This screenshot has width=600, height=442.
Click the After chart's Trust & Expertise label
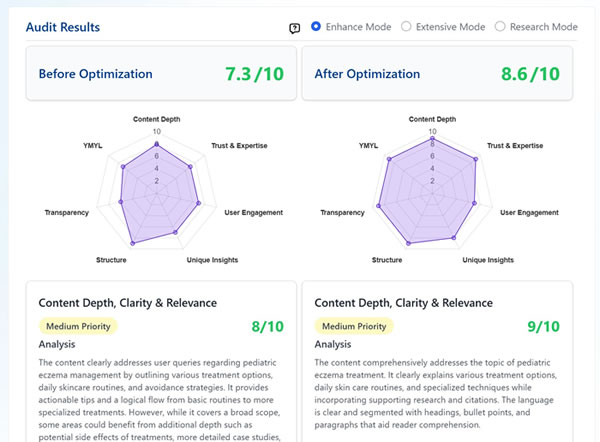[x=515, y=145]
